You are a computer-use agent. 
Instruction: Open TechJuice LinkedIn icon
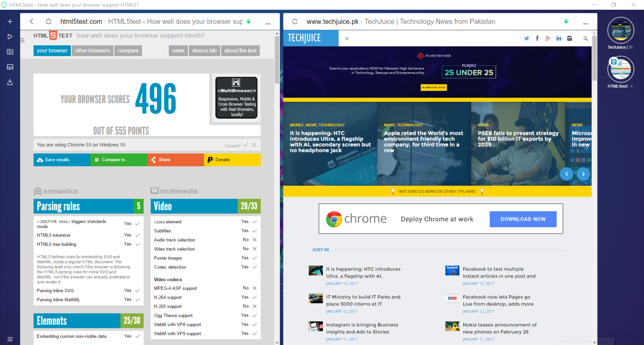tap(559, 39)
